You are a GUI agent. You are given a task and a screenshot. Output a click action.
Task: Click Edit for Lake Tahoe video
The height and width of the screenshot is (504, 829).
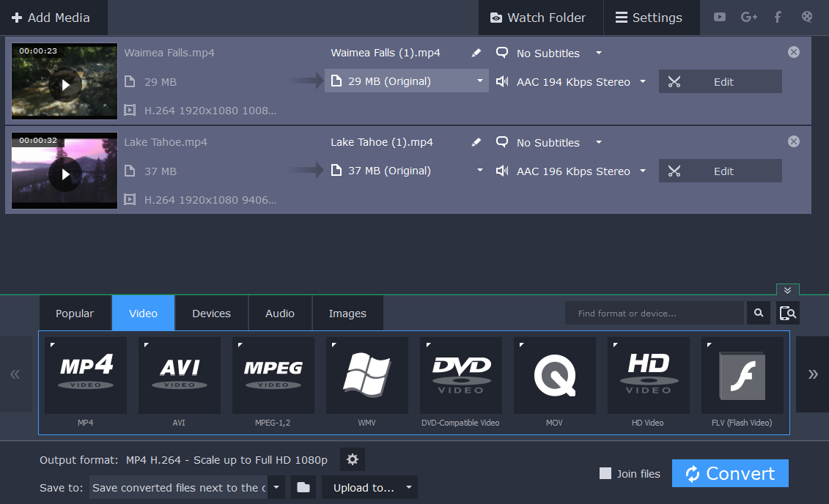click(720, 171)
